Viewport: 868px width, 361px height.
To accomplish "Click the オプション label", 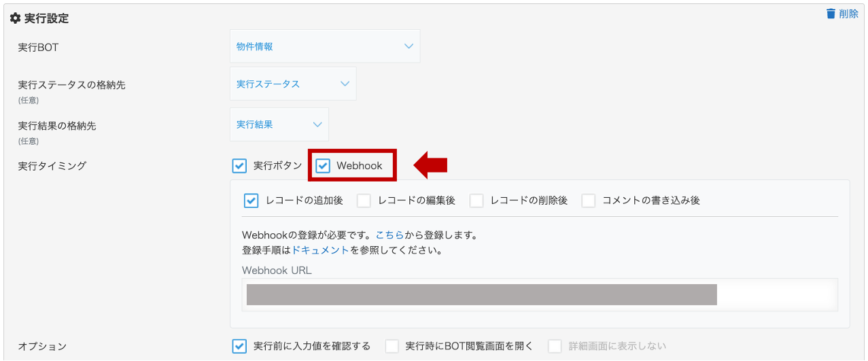I will tap(42, 346).
